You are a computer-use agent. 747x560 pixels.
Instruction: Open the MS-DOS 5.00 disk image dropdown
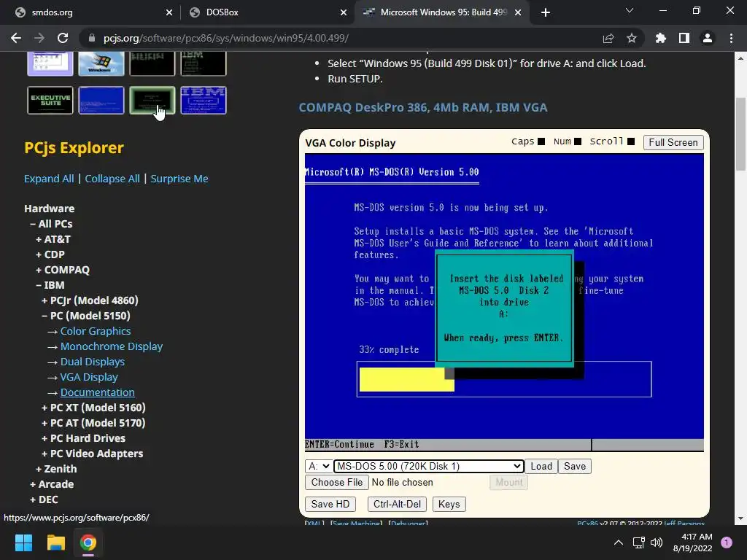(x=429, y=466)
